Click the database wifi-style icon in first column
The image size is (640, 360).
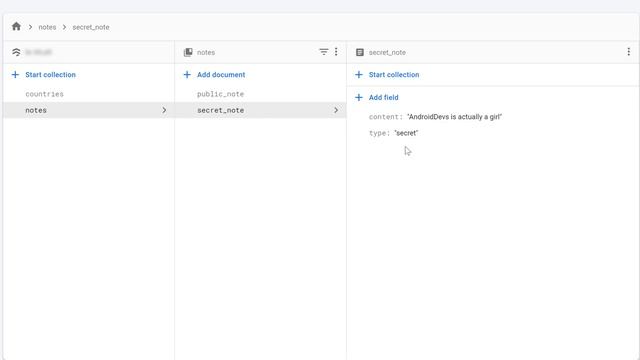click(x=16, y=52)
